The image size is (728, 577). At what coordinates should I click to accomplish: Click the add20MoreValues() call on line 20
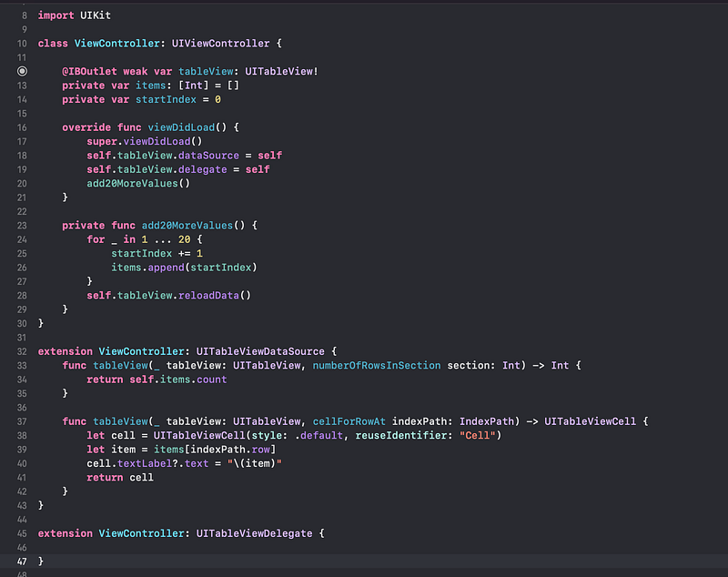pyautogui.click(x=138, y=183)
